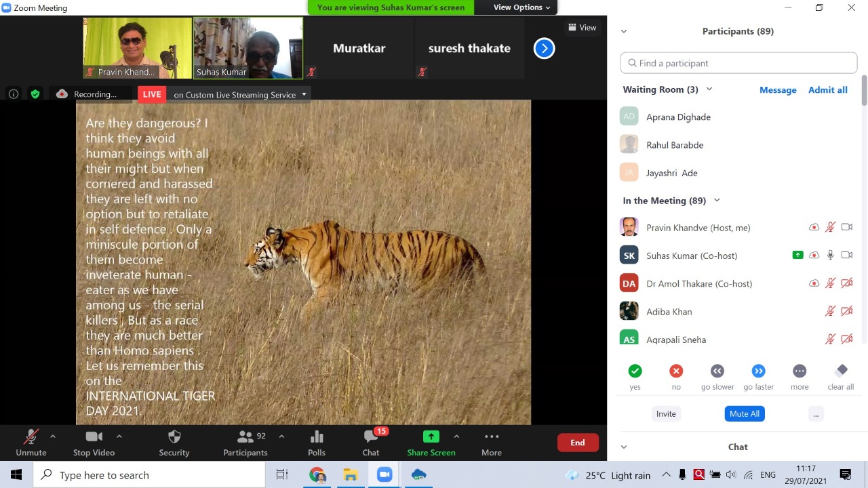Open the Security shield icon
The height and width of the screenshot is (488, 868).
point(174,437)
